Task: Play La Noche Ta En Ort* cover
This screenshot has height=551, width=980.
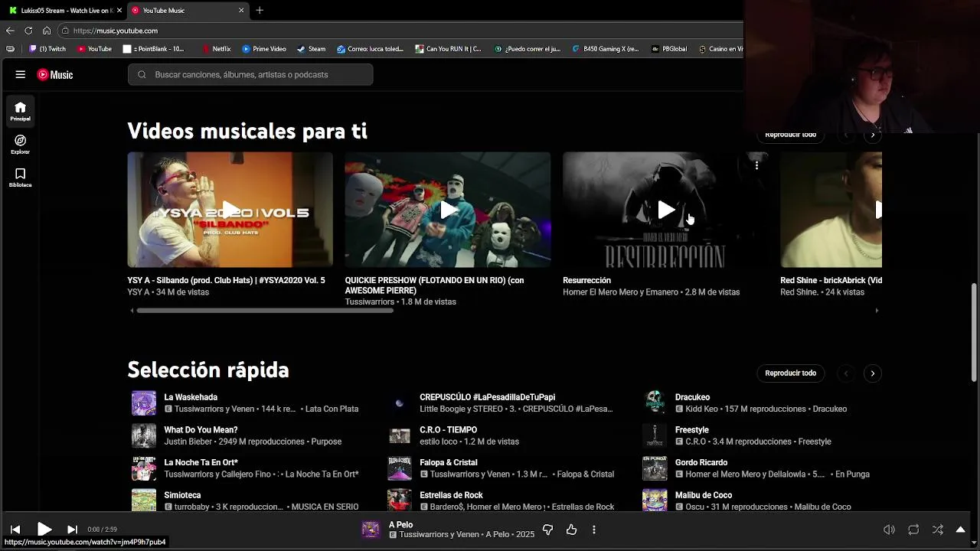Action: [144, 468]
